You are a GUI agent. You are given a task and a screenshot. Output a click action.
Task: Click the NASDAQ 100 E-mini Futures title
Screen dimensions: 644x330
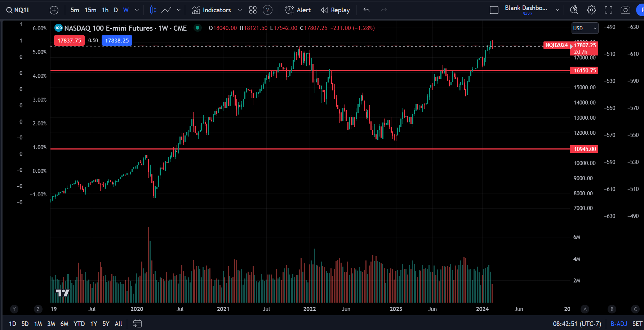125,28
